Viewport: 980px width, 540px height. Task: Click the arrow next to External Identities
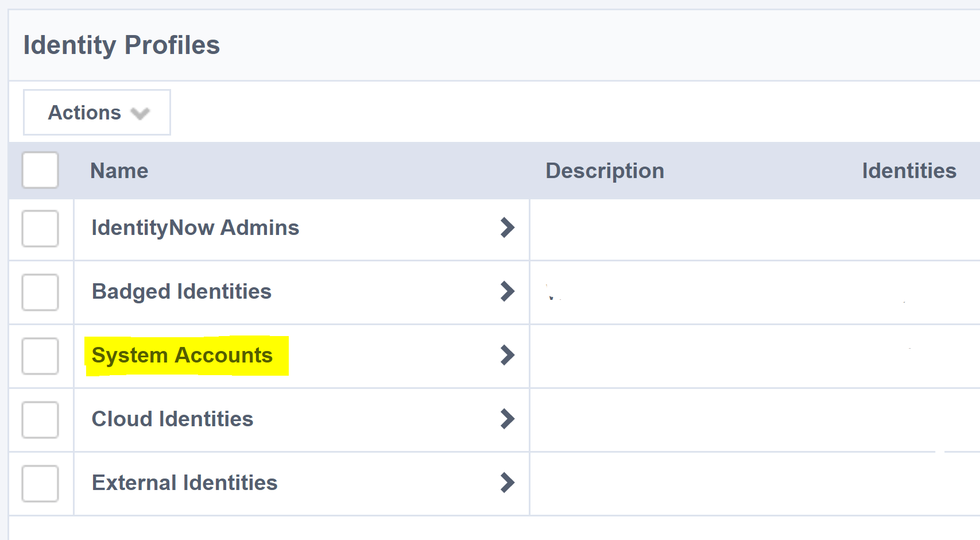coord(508,483)
